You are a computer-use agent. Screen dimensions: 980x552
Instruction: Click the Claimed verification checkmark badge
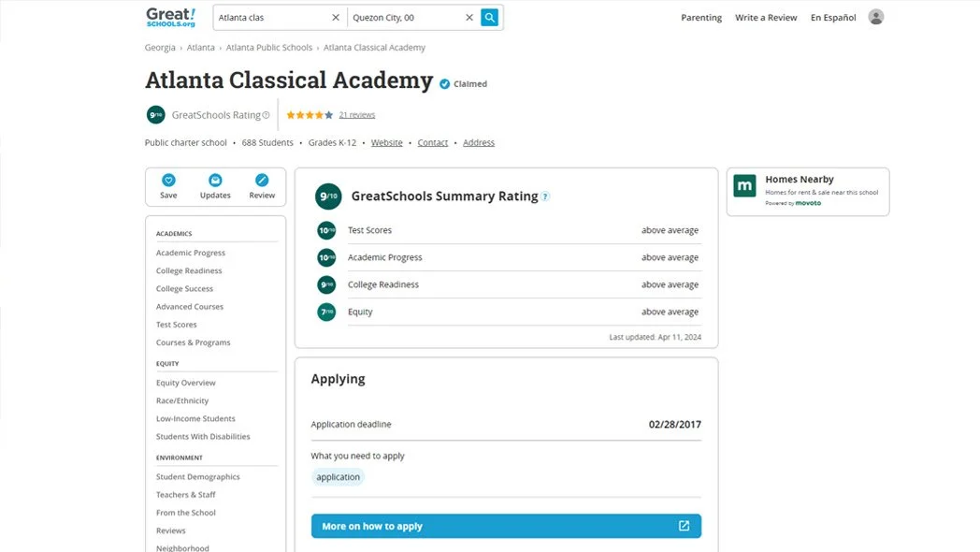point(443,83)
